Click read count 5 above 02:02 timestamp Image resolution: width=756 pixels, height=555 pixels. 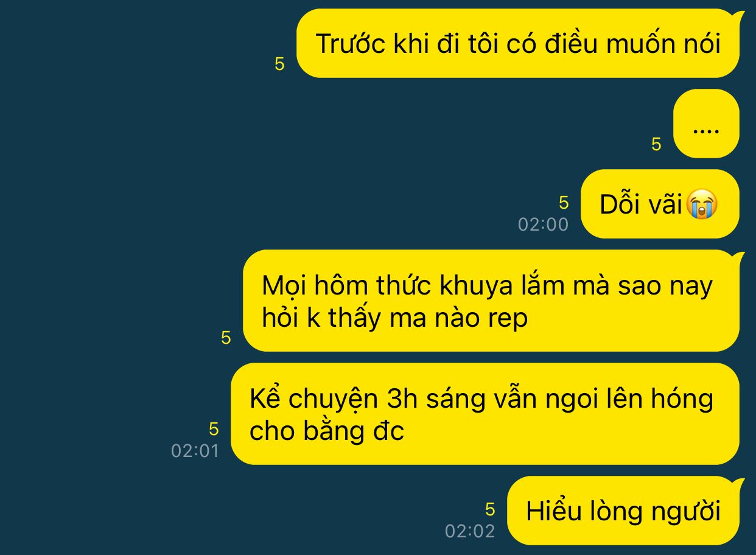point(490,509)
